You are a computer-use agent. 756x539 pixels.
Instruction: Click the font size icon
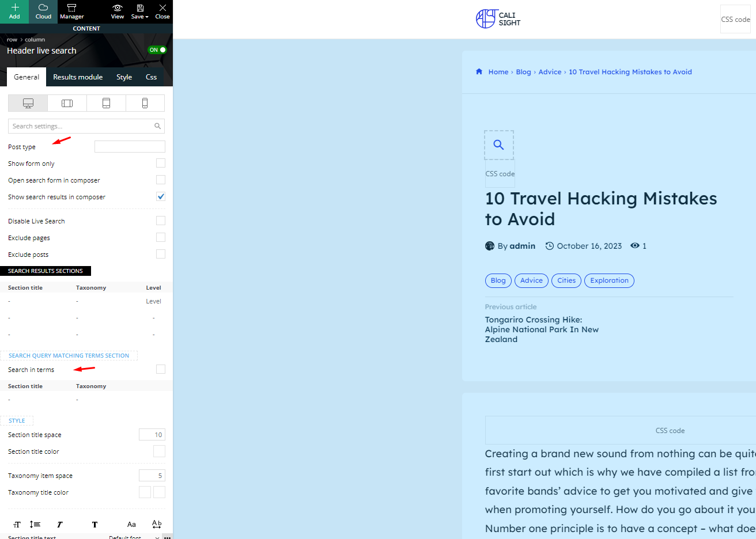17,525
